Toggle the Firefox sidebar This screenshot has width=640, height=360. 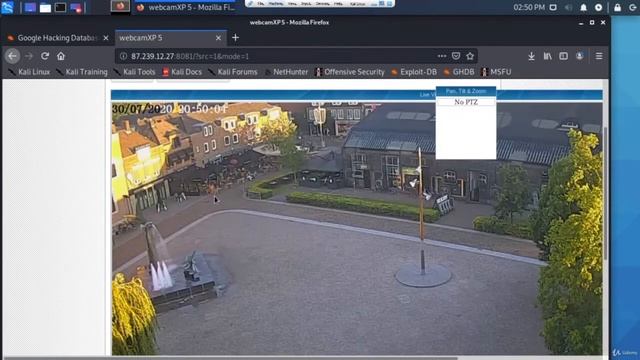563,56
